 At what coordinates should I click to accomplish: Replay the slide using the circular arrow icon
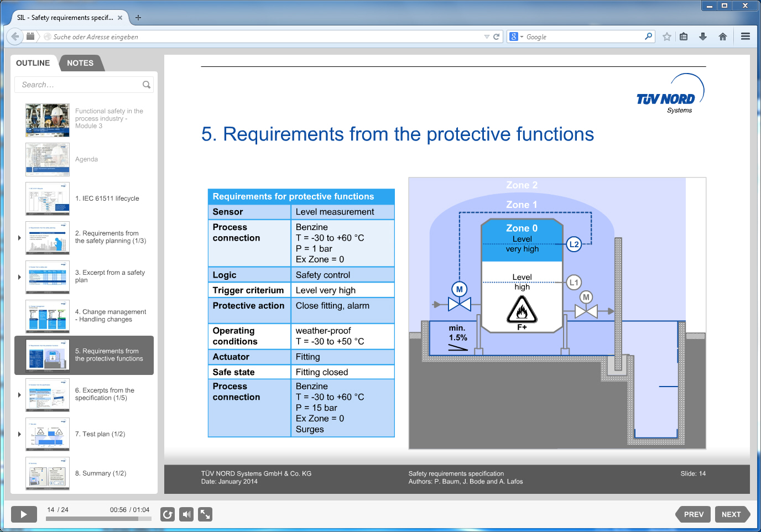168,514
